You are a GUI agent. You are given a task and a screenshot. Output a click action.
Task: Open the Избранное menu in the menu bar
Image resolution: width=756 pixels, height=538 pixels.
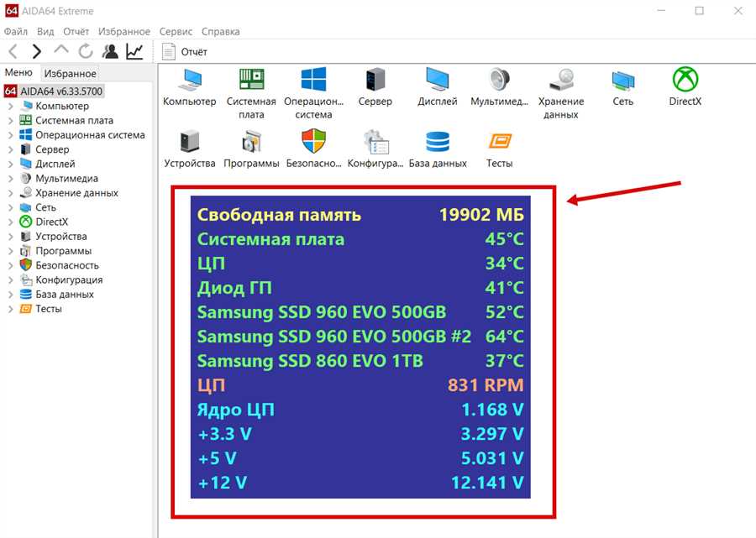(124, 31)
